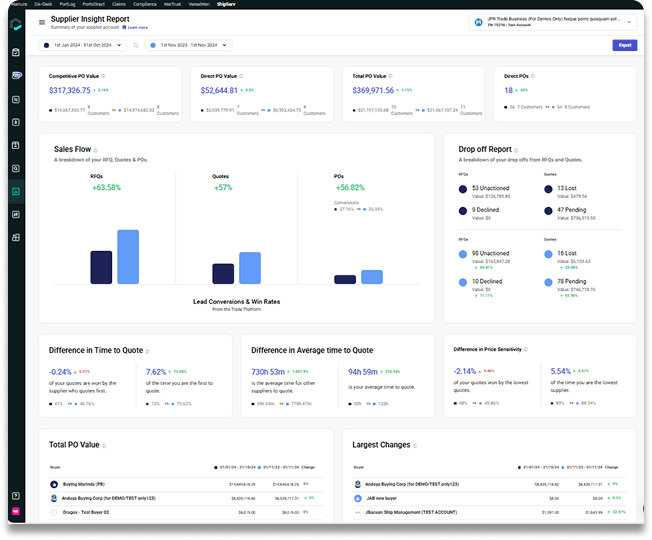Expand the 1st Nov 2023 comparison date dropdown

[189, 45]
